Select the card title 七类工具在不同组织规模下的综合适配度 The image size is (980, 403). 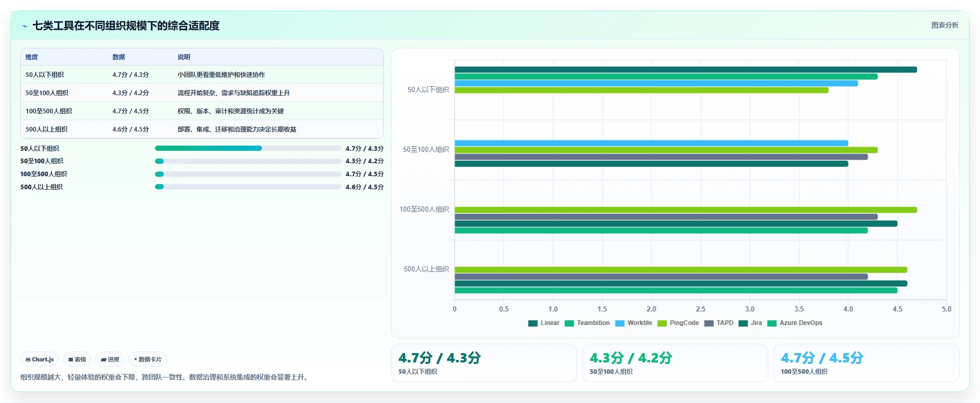[126, 26]
